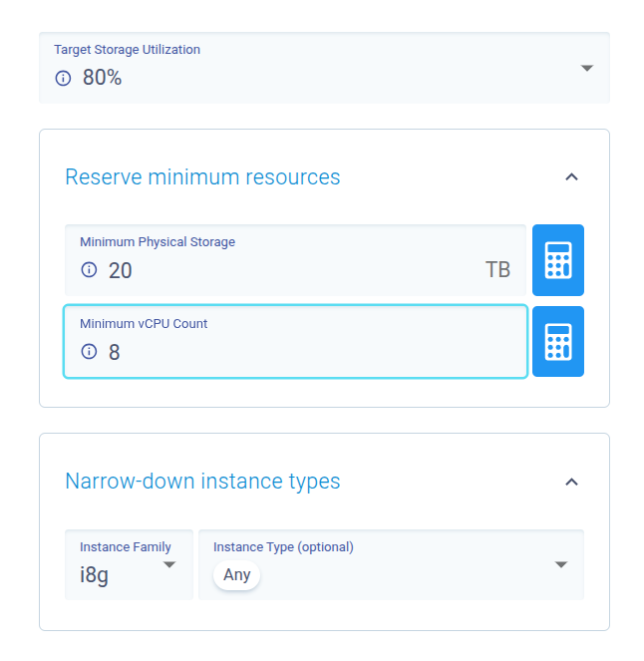644x661 pixels.
Task: Click the 80% utilization value
Action: [102, 78]
